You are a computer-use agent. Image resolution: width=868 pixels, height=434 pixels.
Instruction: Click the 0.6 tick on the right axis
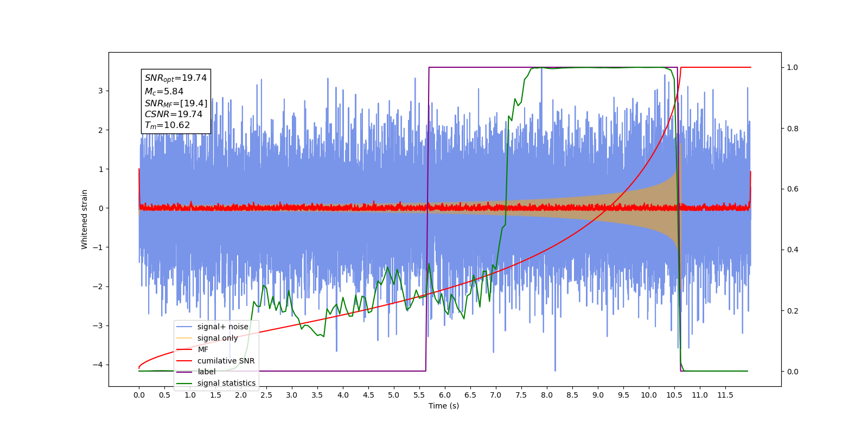coord(793,189)
